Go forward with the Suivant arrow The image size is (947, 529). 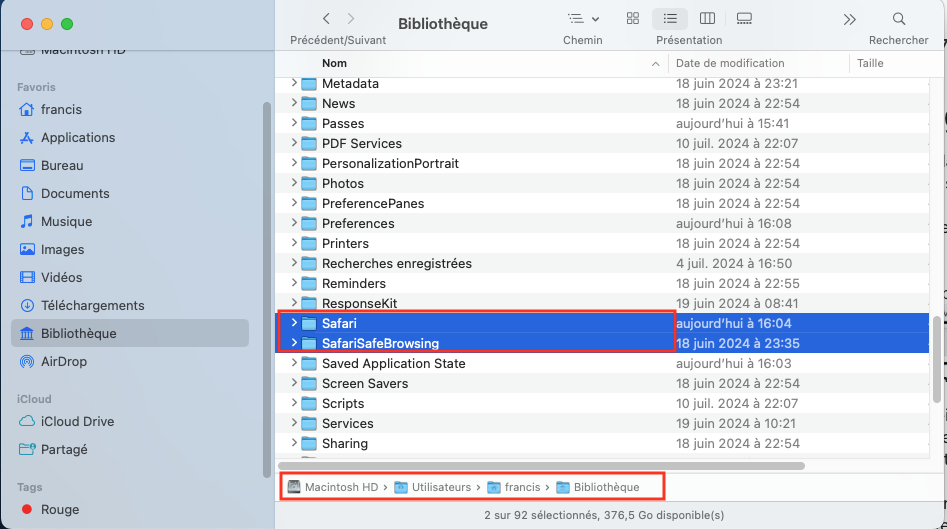pyautogui.click(x=351, y=19)
